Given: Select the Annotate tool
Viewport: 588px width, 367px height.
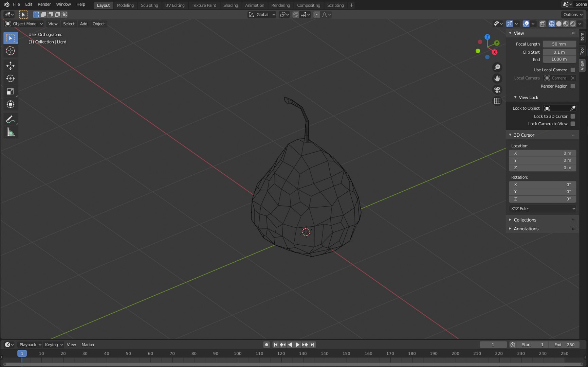Looking at the screenshot, I should pyautogui.click(x=11, y=119).
